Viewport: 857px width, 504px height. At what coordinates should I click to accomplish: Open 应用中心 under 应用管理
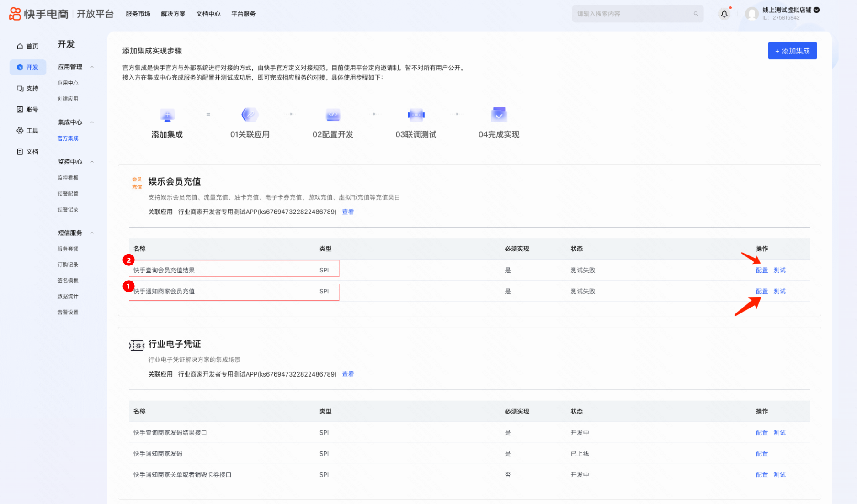click(68, 83)
